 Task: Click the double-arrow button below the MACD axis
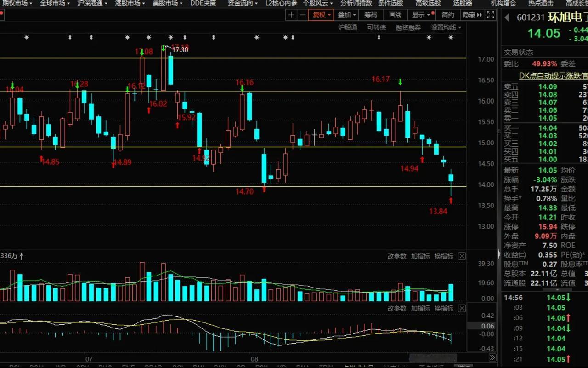pos(492,357)
